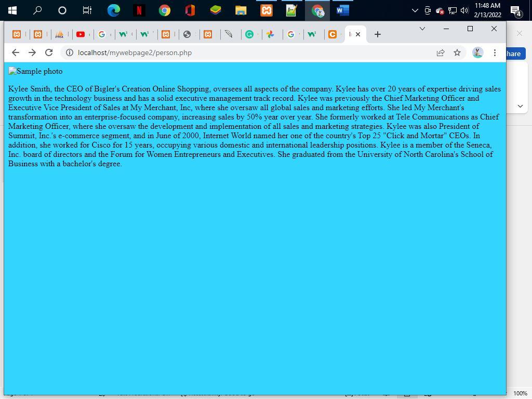
Task: Switch to the first XAMPP browser tab
Action: tap(17, 34)
